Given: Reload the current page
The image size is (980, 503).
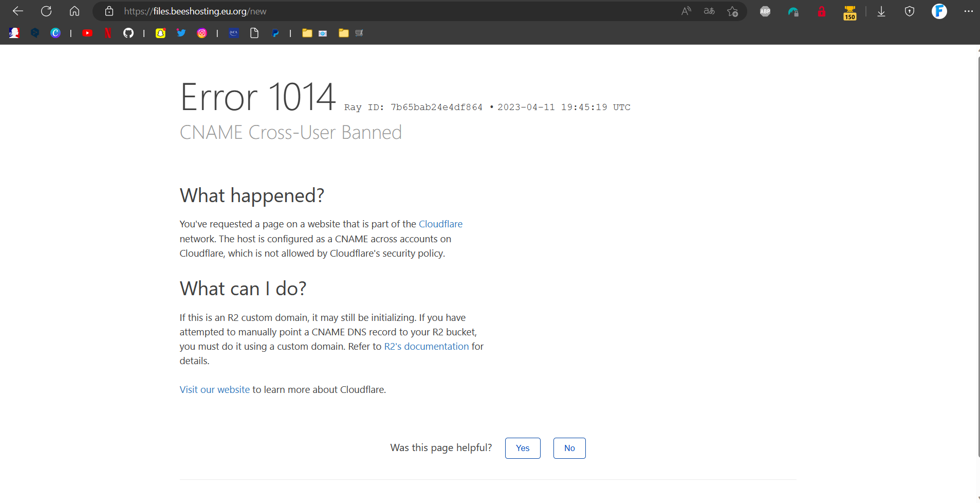Looking at the screenshot, I should tap(46, 11).
